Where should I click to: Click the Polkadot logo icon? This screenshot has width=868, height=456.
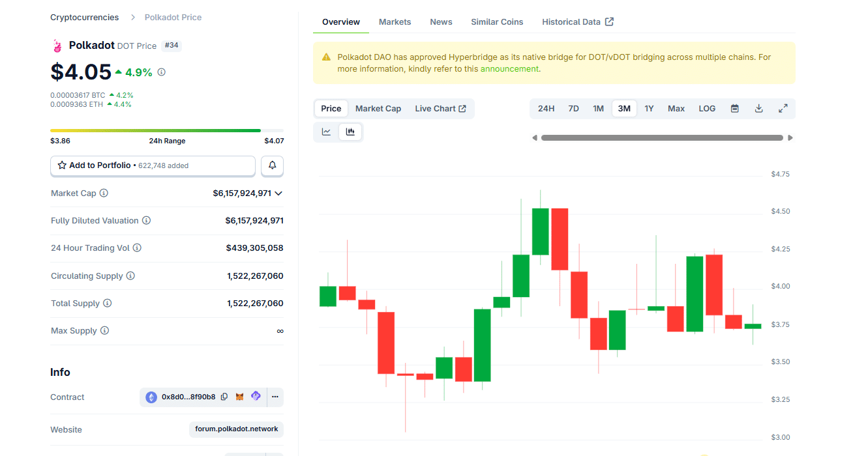pyautogui.click(x=57, y=46)
